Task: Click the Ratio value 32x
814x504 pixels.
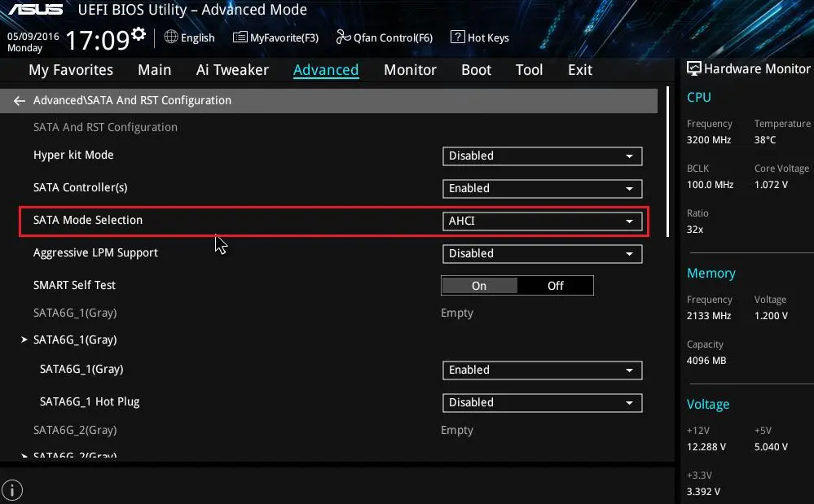Action: click(694, 229)
